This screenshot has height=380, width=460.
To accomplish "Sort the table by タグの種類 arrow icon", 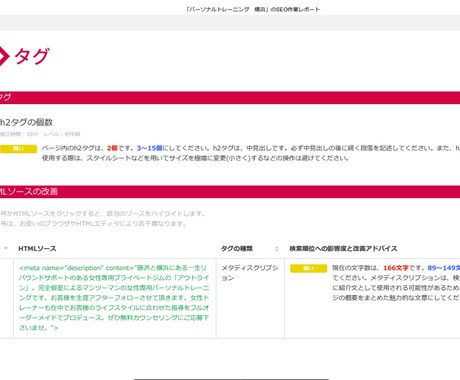I will coord(277,249).
